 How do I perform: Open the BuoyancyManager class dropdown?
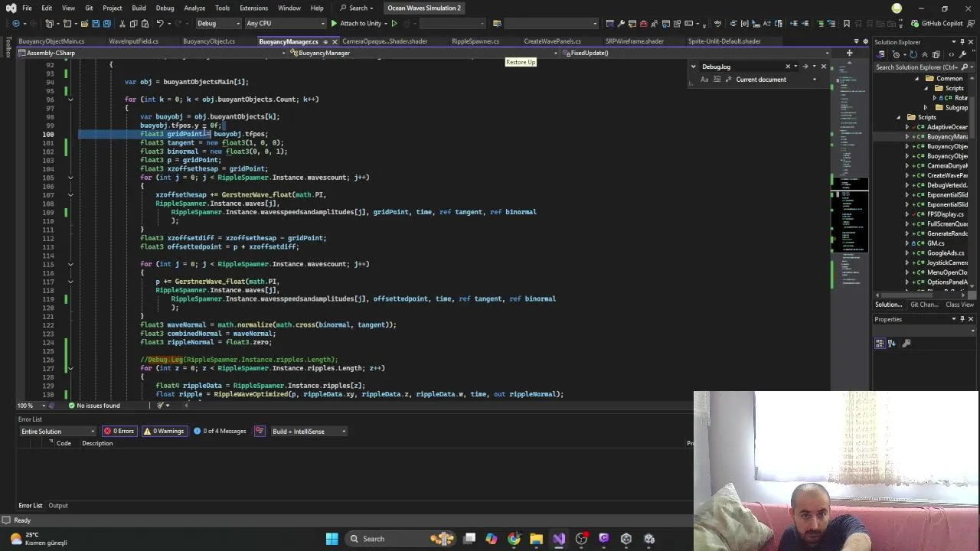[425, 53]
